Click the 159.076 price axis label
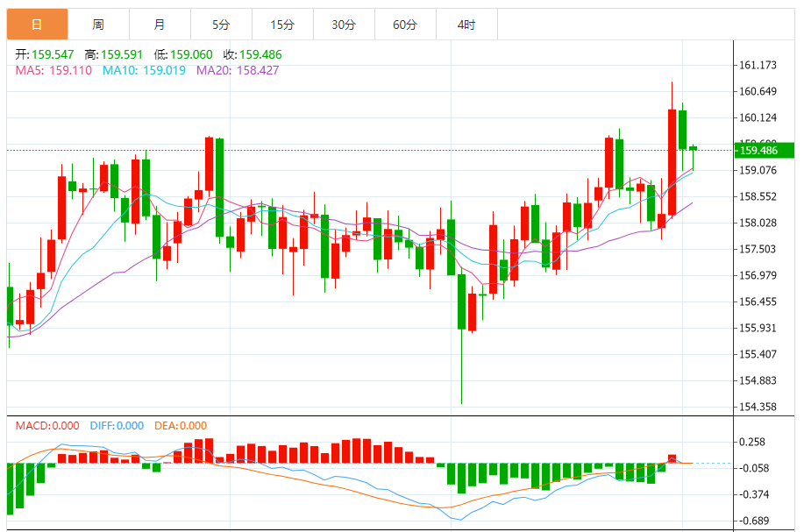The height and width of the screenshot is (532, 804). coord(758,170)
